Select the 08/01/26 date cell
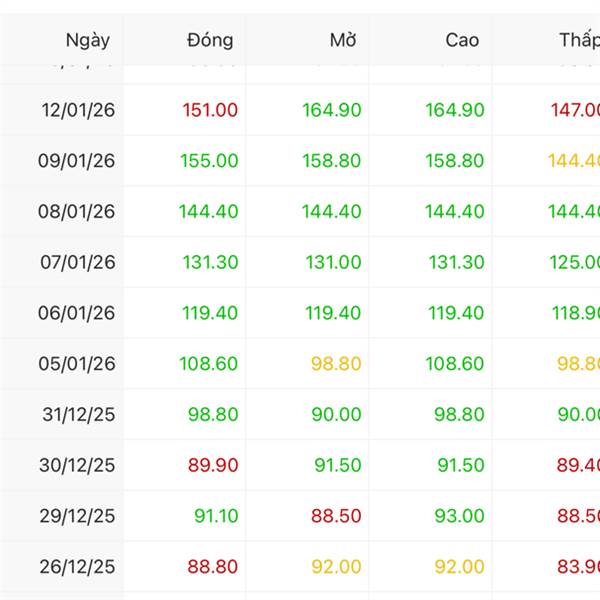Screen dimensions: 600x600 pos(78,212)
